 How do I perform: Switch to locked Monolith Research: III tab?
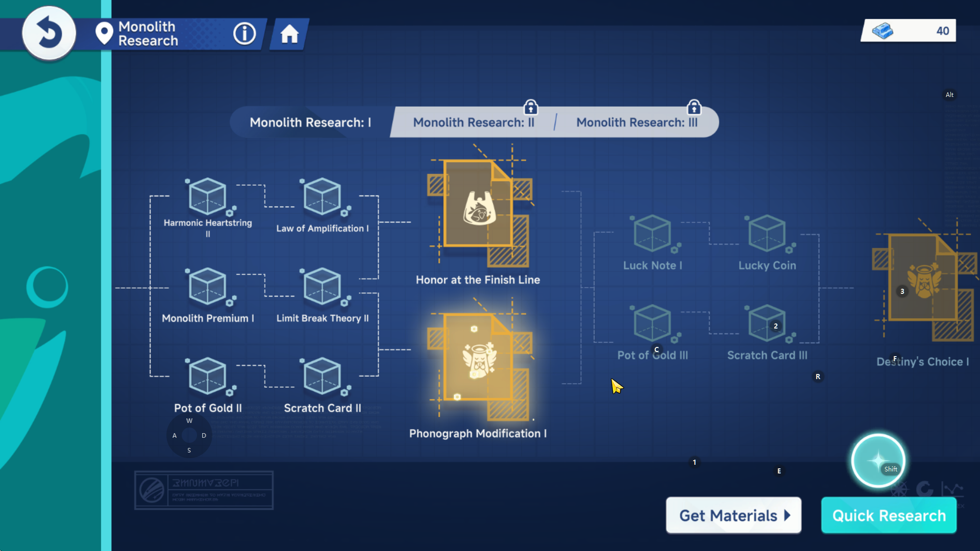(x=637, y=122)
